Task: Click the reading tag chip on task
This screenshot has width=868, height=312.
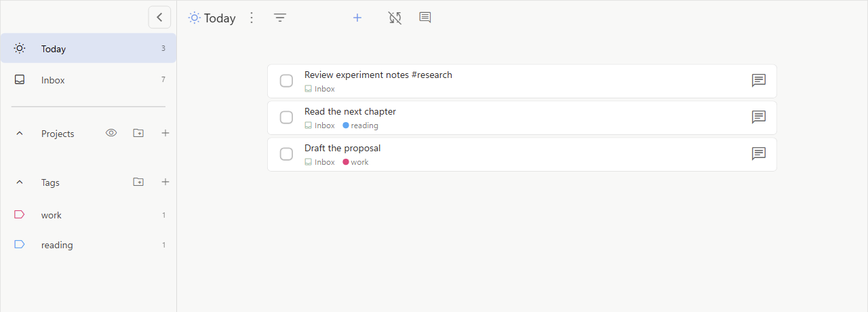Action: point(361,125)
